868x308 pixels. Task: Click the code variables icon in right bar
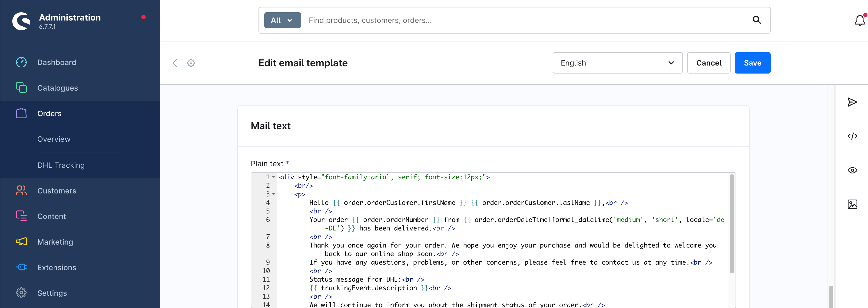pos(852,136)
